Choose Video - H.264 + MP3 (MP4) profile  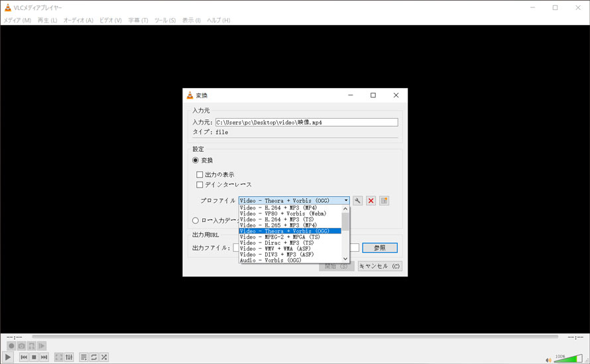coord(290,208)
